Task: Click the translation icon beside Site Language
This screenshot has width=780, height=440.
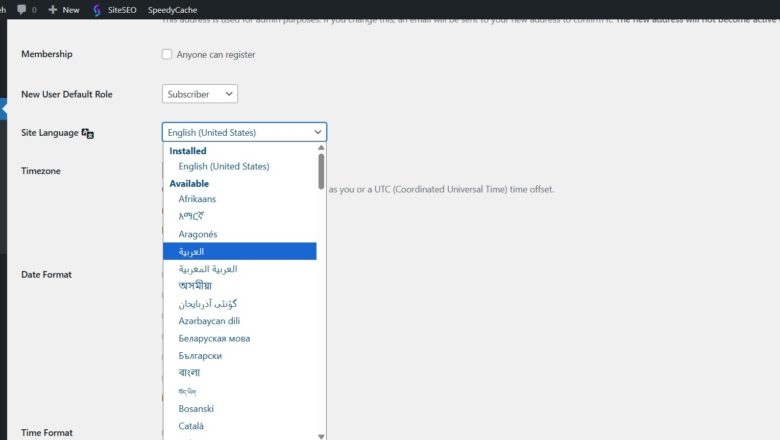Action: pyautogui.click(x=88, y=133)
